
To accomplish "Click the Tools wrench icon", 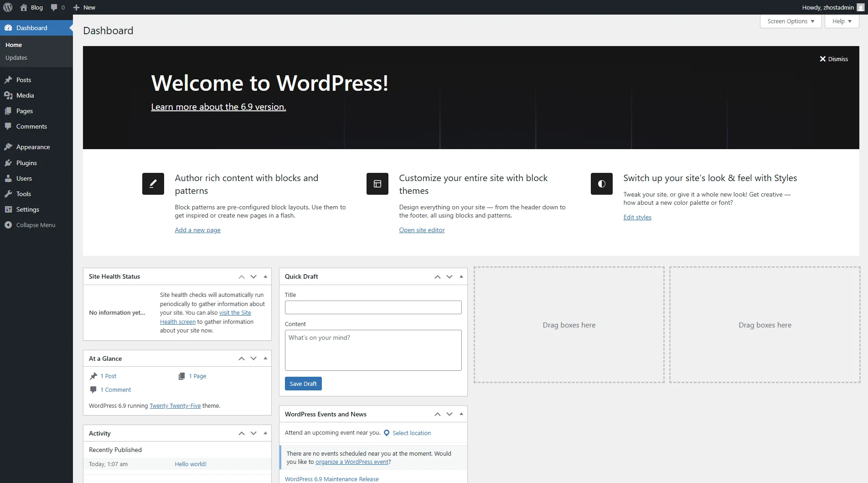I will point(8,194).
